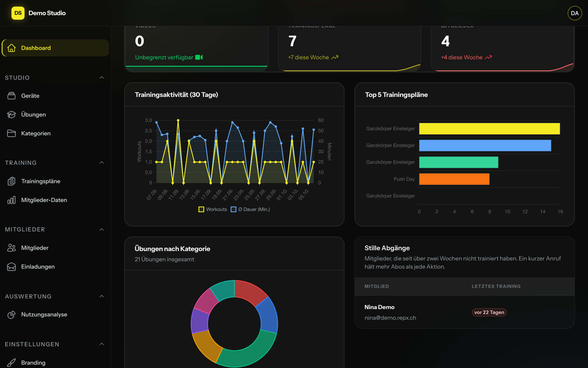The width and height of the screenshot is (588, 368).
Task: Toggle the Ø Dauer (Min.) legend series
Action: coord(250,209)
